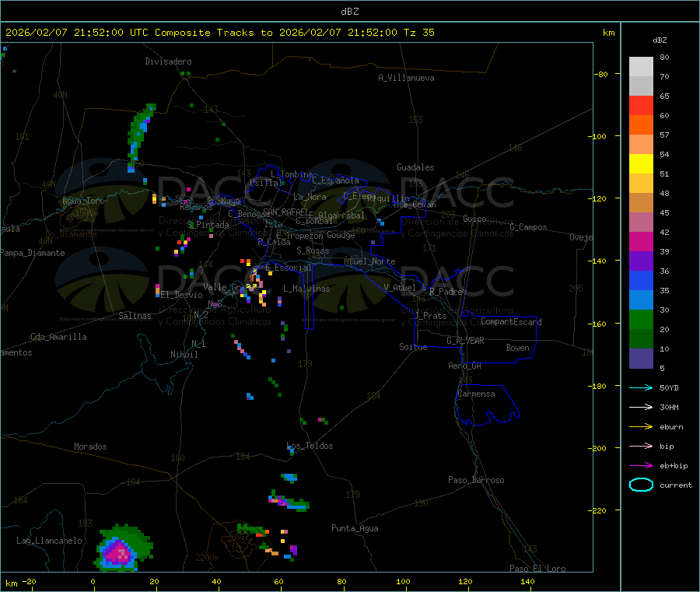700x592 pixels.
Task: Click the 'km' label at top right of map
Action: click(x=608, y=33)
